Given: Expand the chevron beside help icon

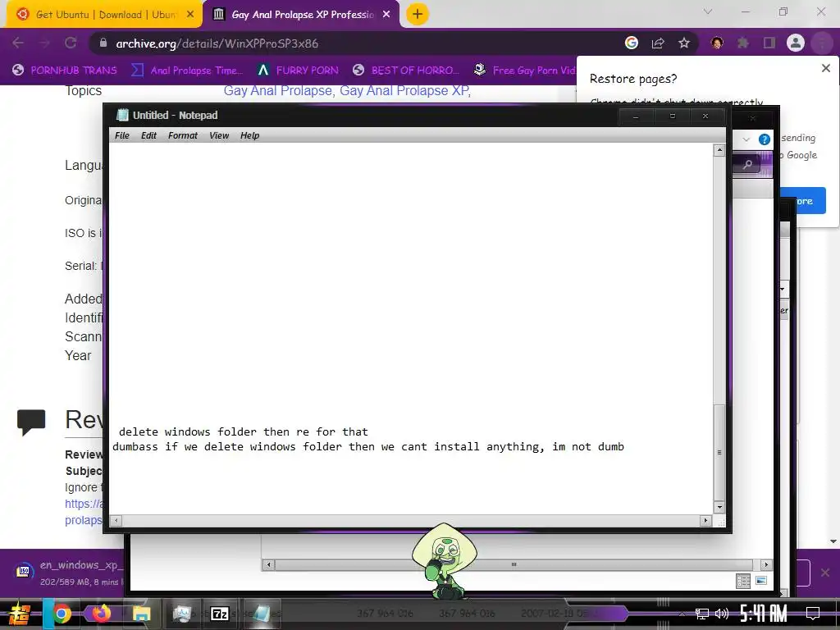Looking at the screenshot, I should click(x=746, y=139).
